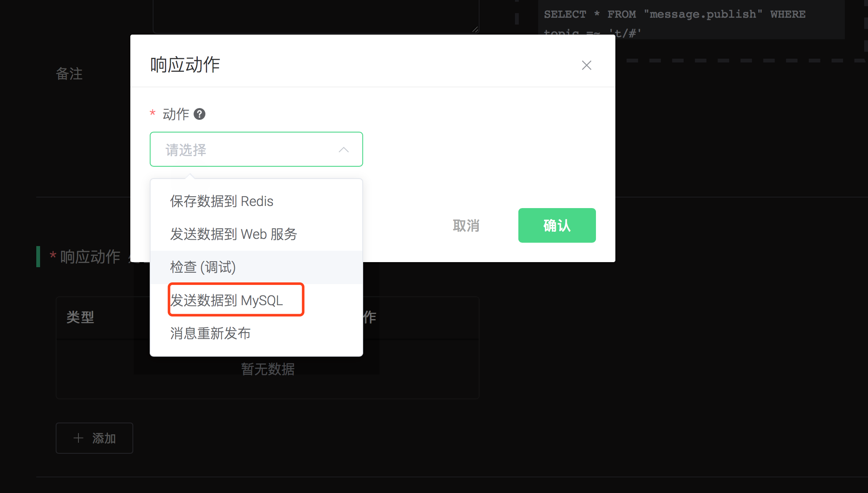The width and height of the screenshot is (868, 493).
Task: Select 保存数据到 Redis option
Action: [221, 201]
